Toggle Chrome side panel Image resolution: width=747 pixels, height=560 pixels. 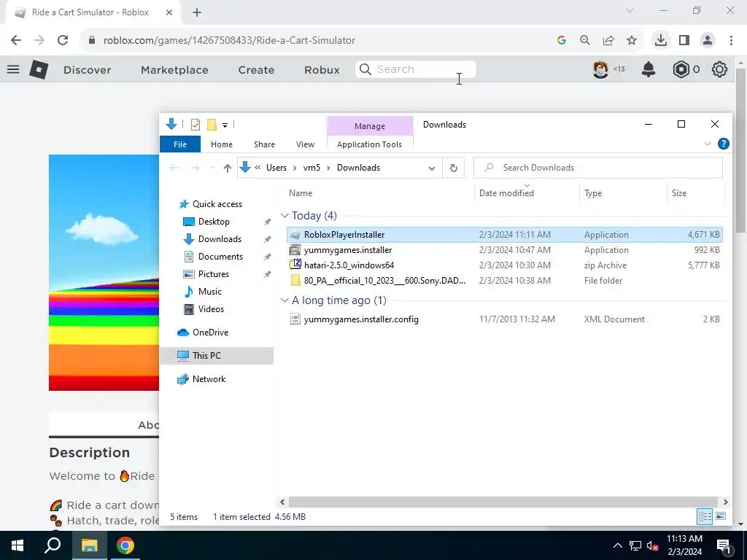point(684,41)
